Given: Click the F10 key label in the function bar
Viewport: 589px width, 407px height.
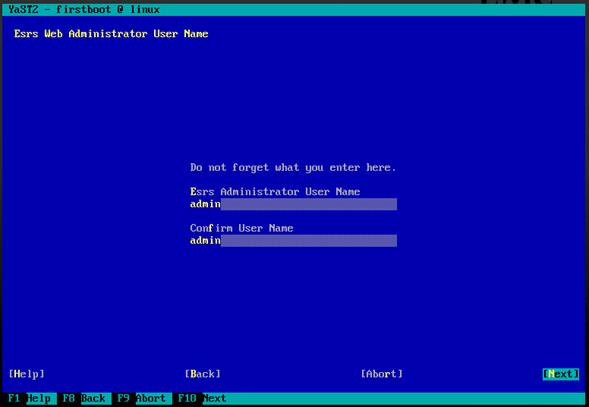Looking at the screenshot, I should pyautogui.click(x=187, y=398).
